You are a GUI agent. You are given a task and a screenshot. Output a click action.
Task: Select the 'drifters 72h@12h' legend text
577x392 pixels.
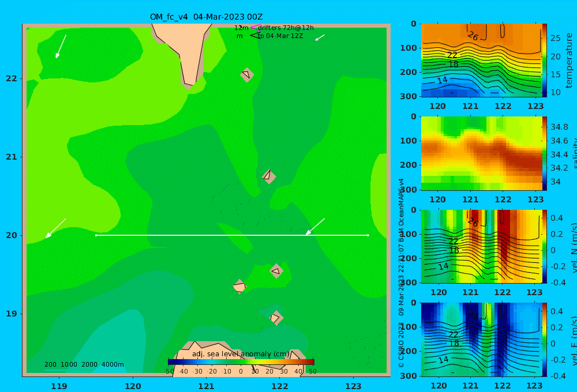pyautogui.click(x=286, y=28)
